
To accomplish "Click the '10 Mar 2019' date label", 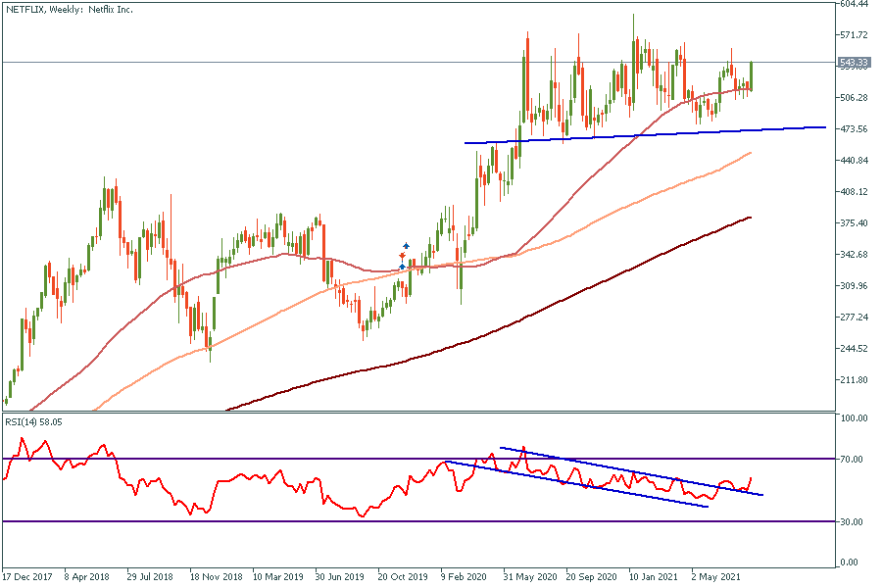I will tap(278, 577).
